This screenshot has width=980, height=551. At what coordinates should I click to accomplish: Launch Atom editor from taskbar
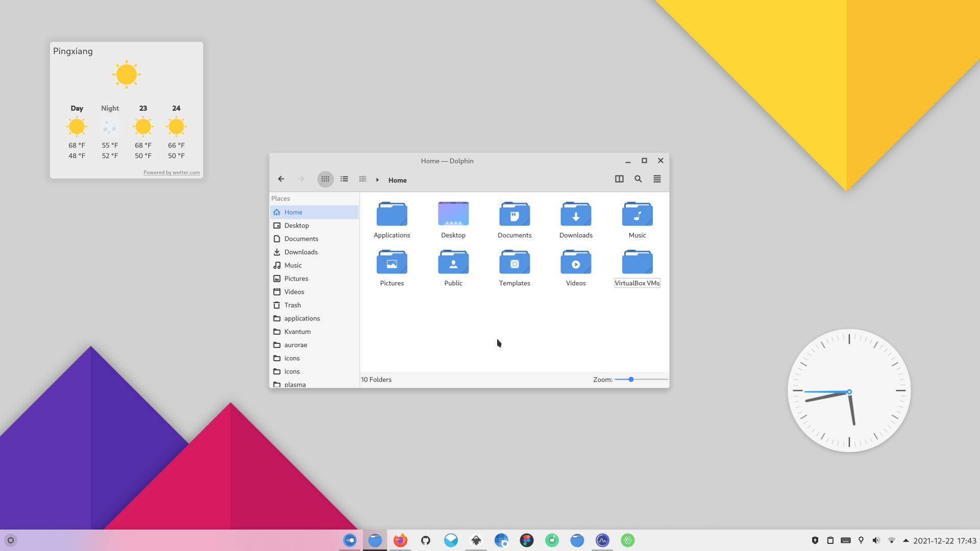point(628,540)
